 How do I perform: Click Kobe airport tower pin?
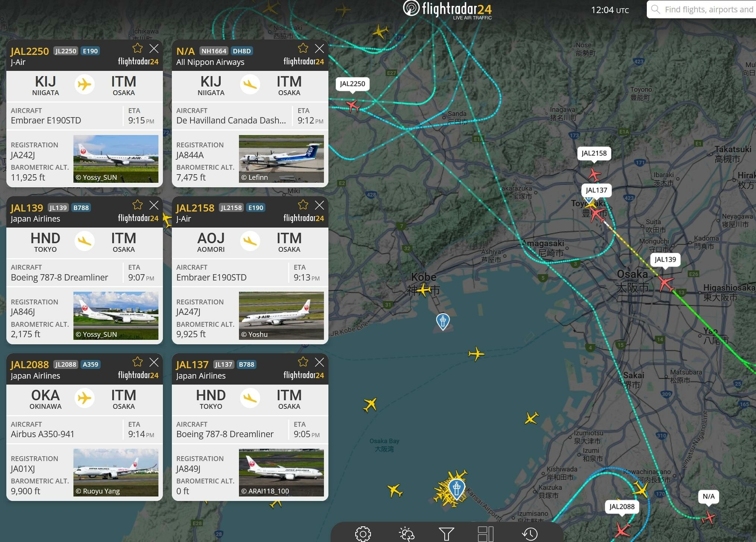point(443,322)
